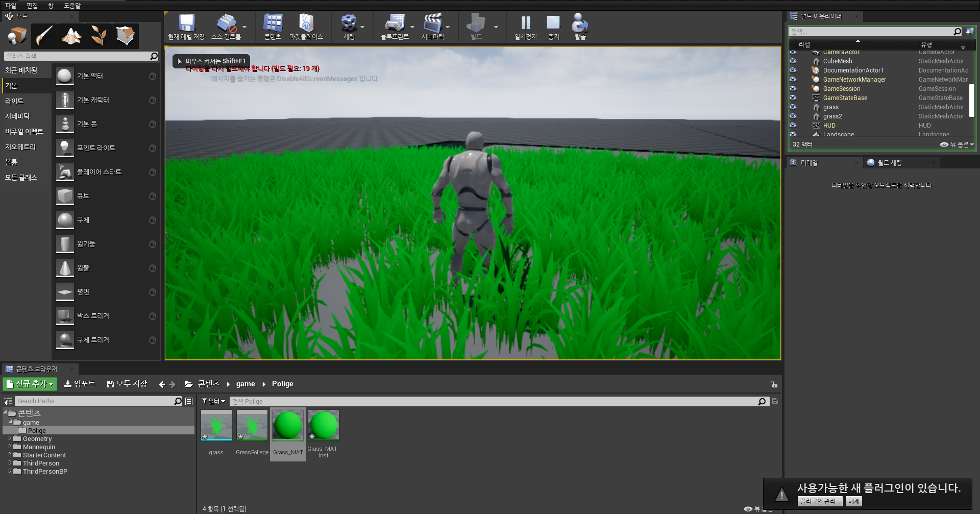This screenshot has width=980, height=514.
Task: Select the Paint mode brush icon
Action: coord(44,36)
